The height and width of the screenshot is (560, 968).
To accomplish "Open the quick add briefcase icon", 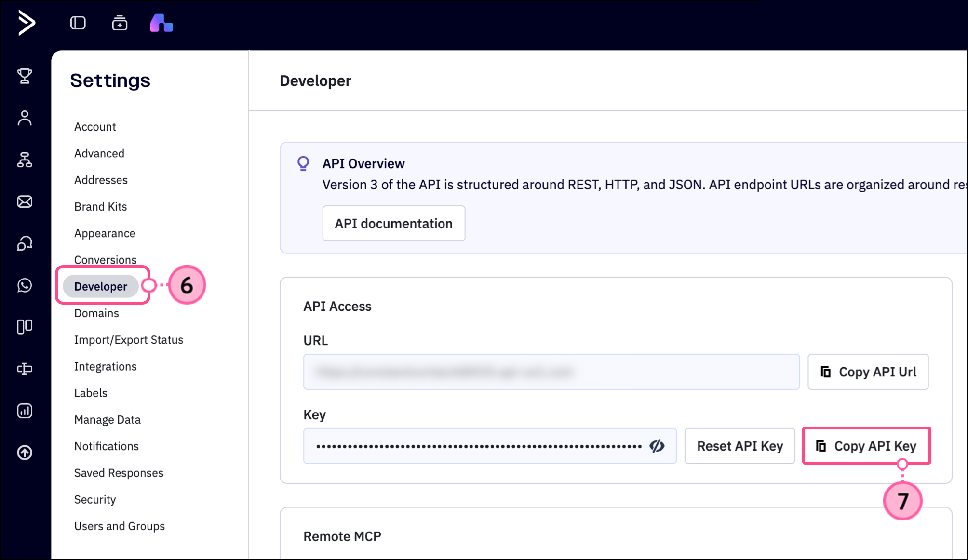I will pos(120,23).
